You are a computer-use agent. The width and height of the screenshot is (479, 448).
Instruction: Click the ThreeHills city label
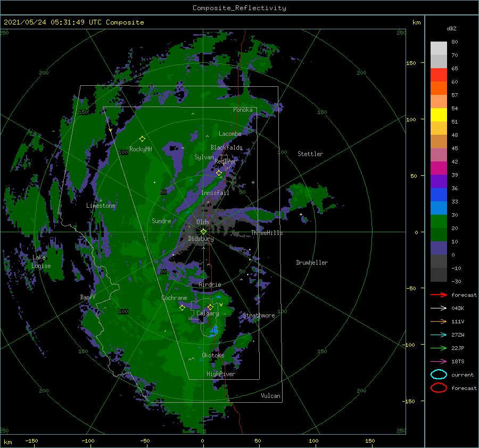click(267, 233)
